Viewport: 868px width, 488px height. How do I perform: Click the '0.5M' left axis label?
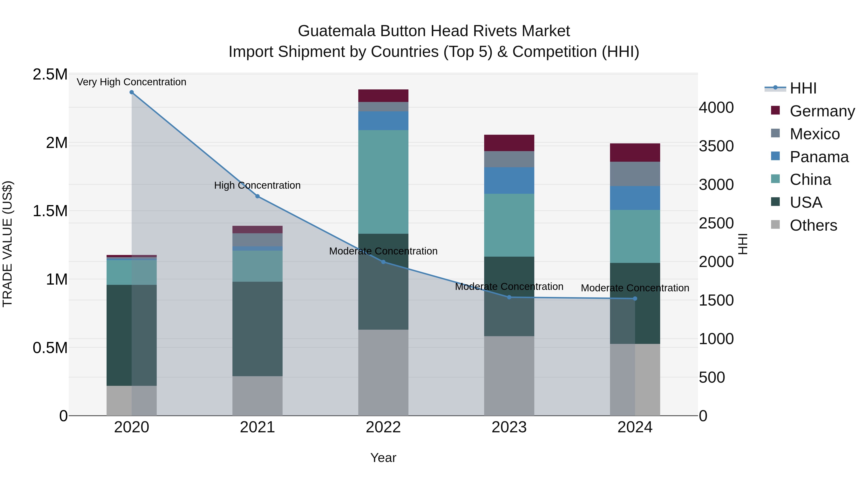click(50, 348)
